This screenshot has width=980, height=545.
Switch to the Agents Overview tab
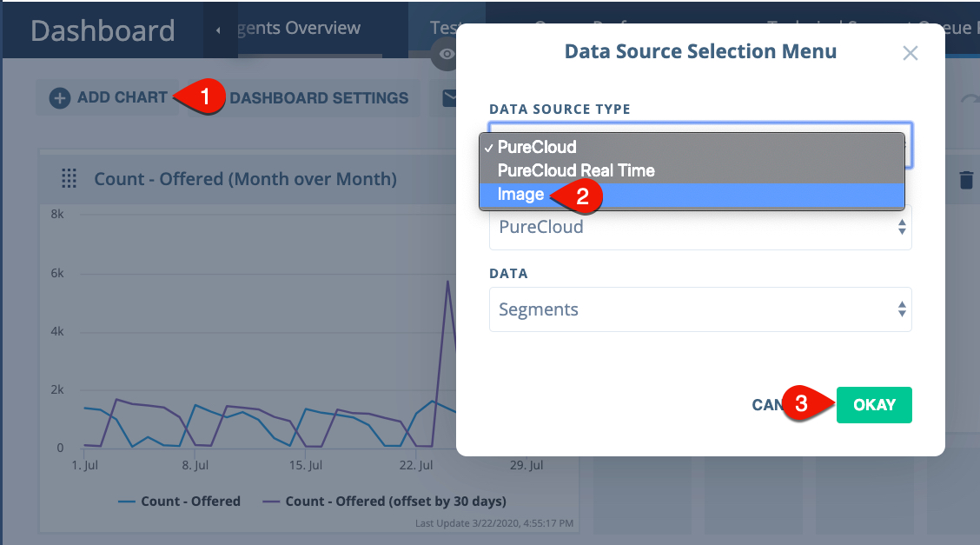(299, 28)
